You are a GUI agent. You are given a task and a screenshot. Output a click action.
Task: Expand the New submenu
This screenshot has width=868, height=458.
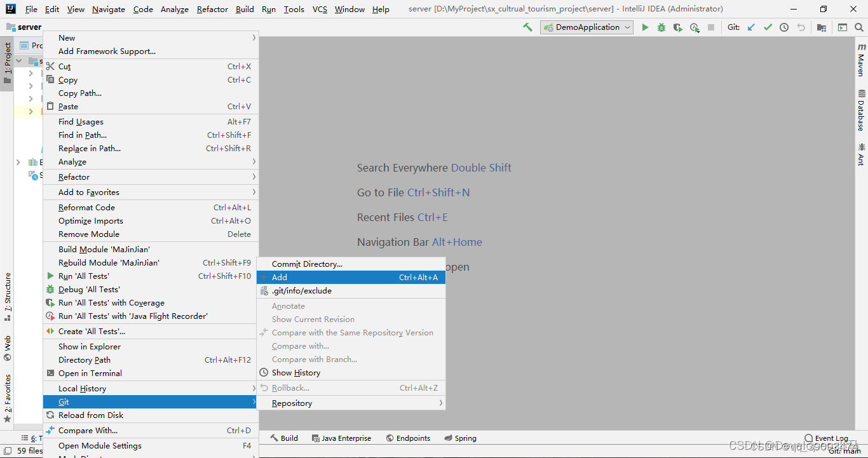[151, 38]
